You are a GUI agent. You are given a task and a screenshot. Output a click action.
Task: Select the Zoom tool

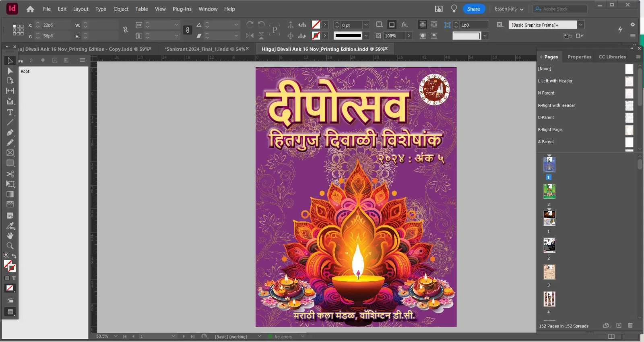[x=10, y=246]
